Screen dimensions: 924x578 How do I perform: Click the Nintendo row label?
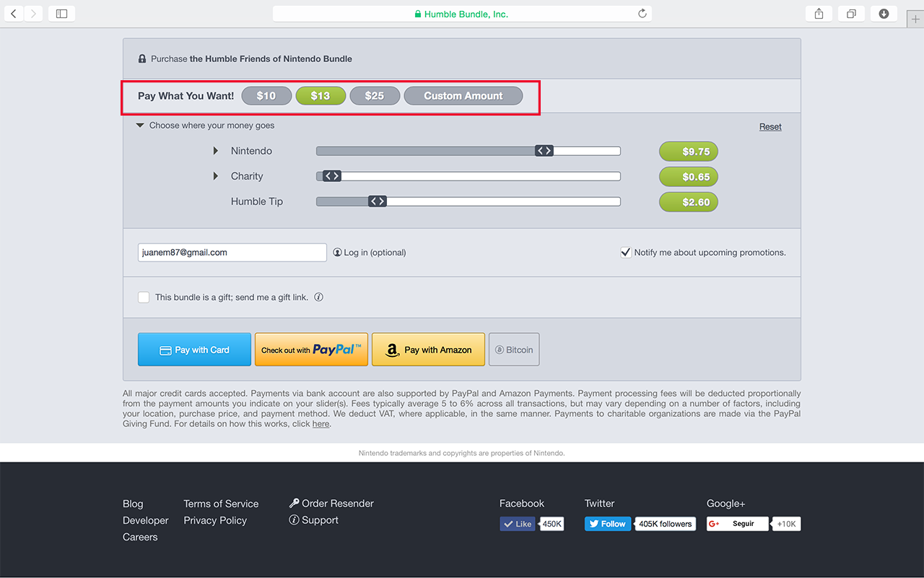[251, 151]
